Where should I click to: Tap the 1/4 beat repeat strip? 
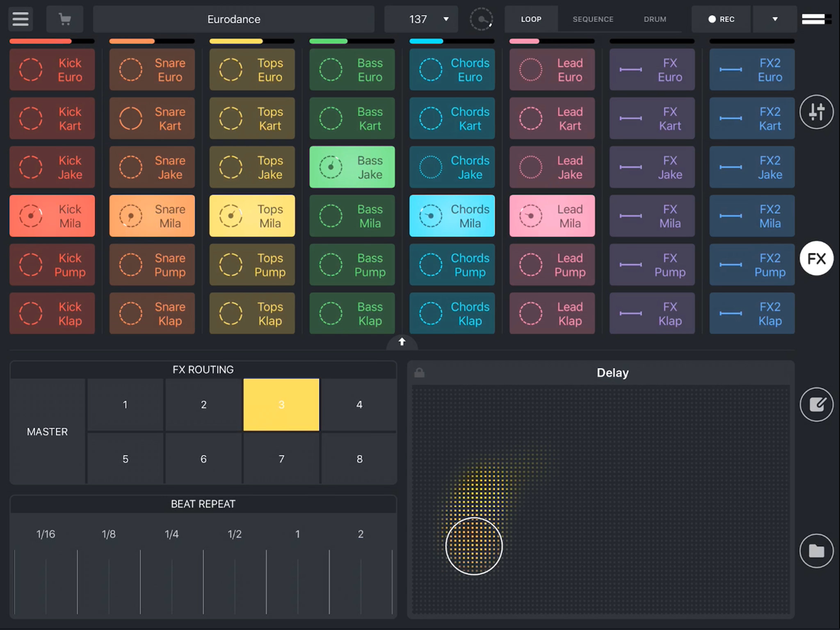click(171, 574)
